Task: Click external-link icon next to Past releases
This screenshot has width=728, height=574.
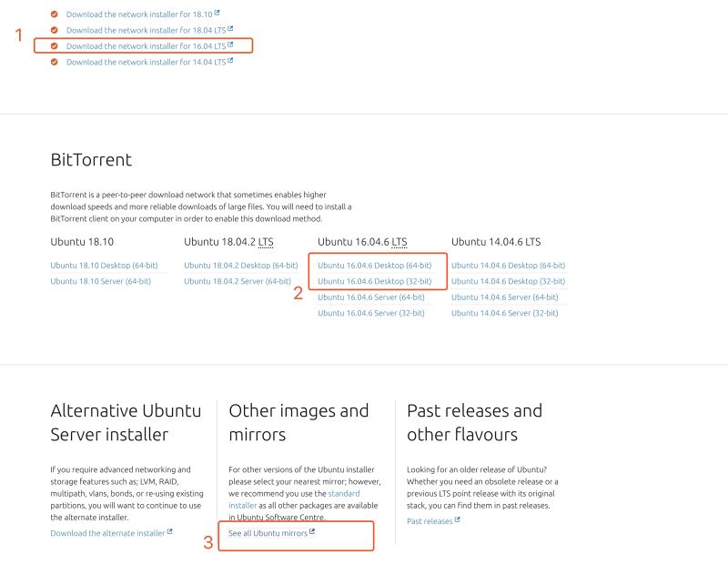Action: (457, 520)
